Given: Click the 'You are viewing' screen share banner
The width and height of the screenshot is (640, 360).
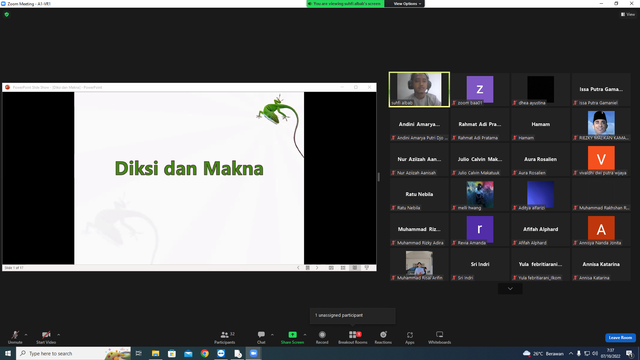Looking at the screenshot, I should pos(345,4).
